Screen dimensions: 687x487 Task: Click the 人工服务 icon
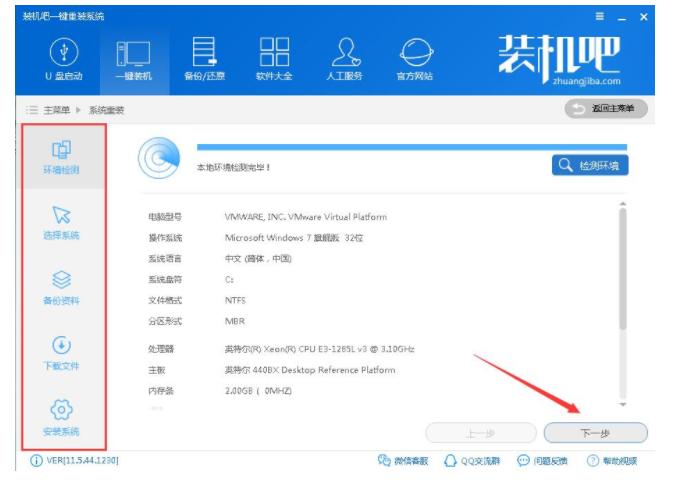(346, 59)
